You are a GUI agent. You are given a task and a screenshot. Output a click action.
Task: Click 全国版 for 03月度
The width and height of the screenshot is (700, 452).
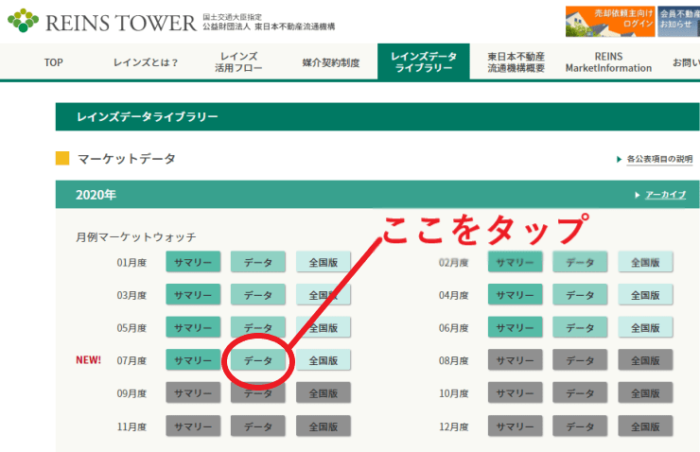coord(323,295)
